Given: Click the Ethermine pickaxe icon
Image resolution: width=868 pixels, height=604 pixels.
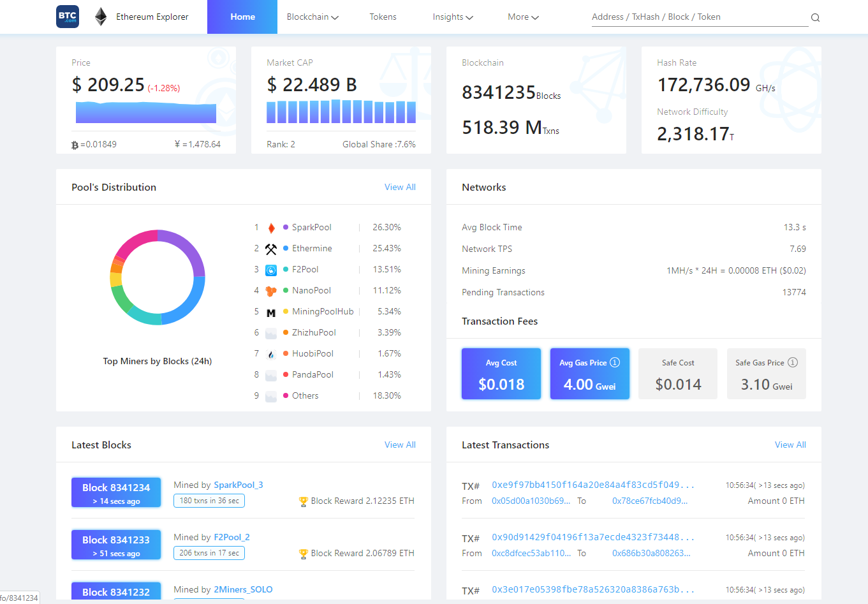Looking at the screenshot, I should 271,249.
